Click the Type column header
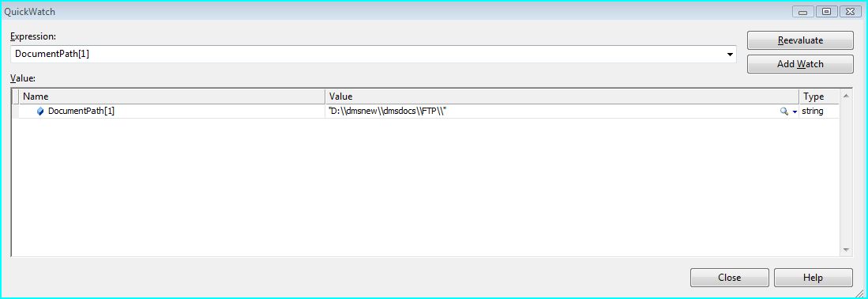 [x=819, y=97]
